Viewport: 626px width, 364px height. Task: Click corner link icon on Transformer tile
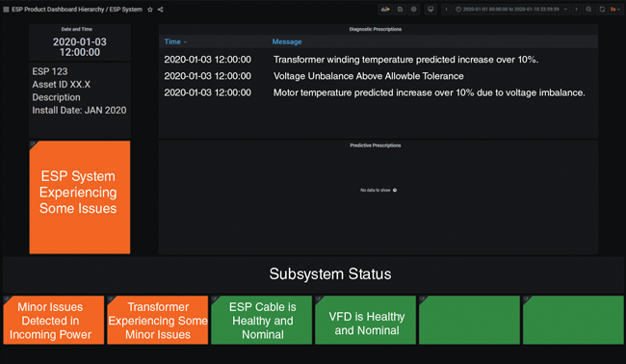click(x=111, y=299)
